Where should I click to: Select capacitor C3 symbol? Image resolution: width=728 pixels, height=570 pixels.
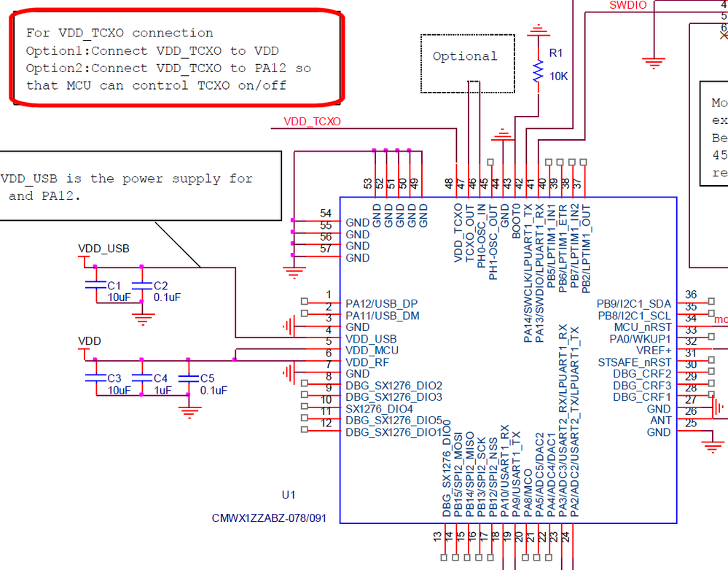coord(95,378)
